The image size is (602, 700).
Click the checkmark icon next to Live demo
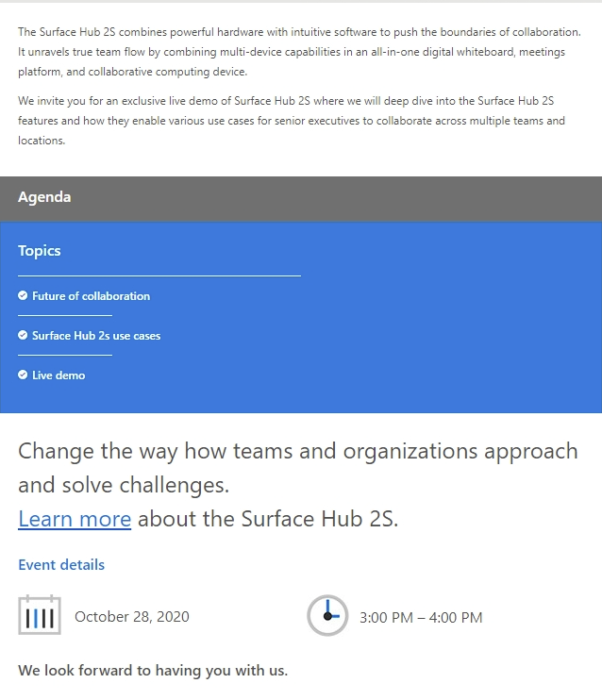click(23, 375)
